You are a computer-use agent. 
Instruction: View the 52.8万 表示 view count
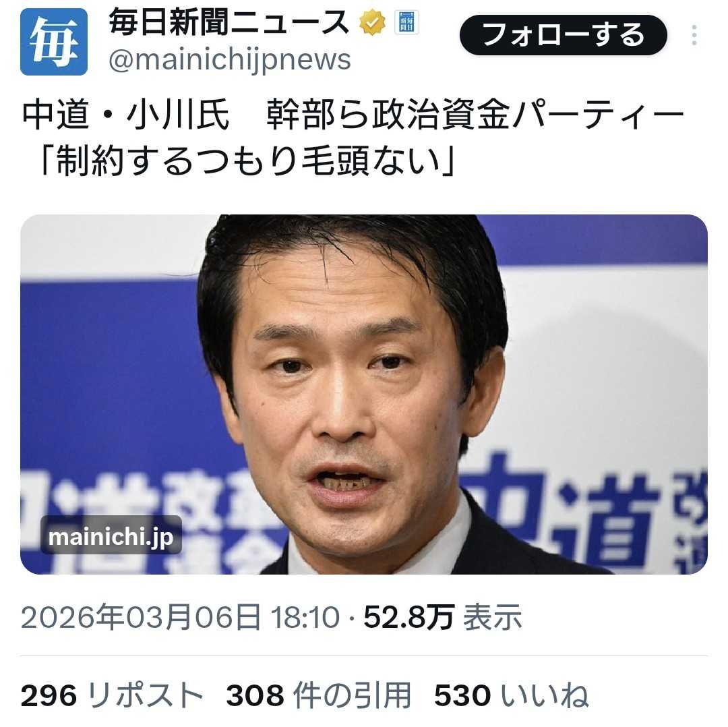point(442,617)
